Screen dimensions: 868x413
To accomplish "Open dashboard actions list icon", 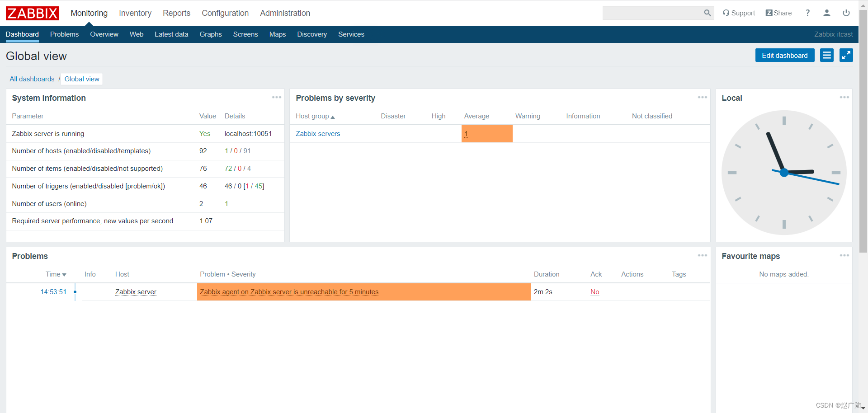I will [x=827, y=55].
